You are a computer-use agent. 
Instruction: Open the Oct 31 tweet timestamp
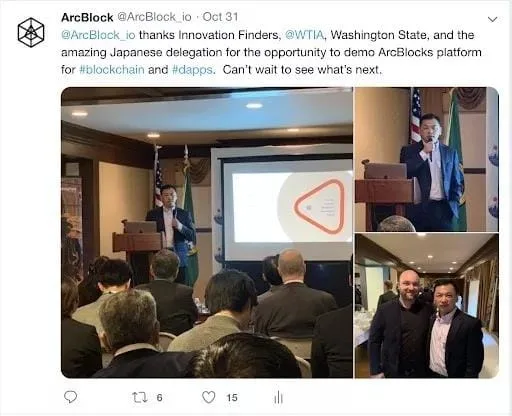point(220,17)
